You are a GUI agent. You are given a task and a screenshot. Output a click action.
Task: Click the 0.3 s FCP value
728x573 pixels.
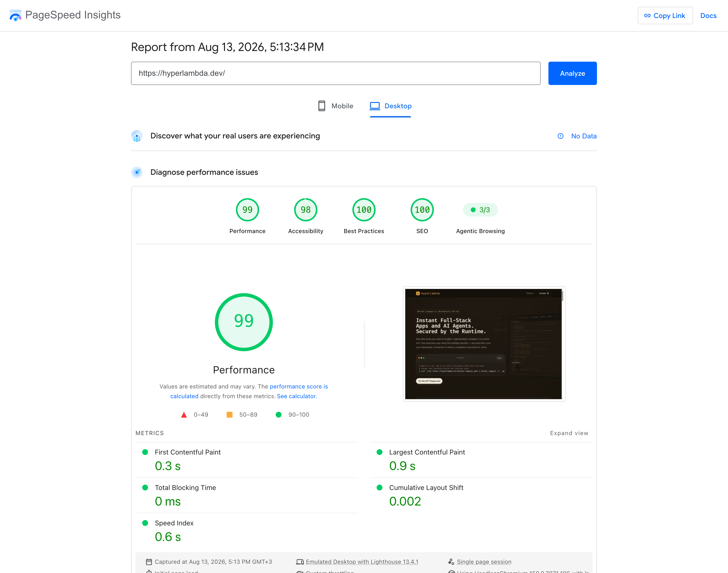pyautogui.click(x=168, y=466)
